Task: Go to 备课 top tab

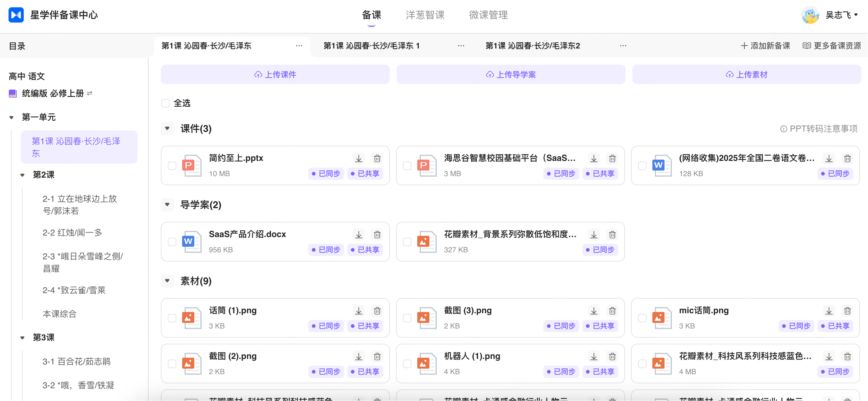Action: pos(371,15)
